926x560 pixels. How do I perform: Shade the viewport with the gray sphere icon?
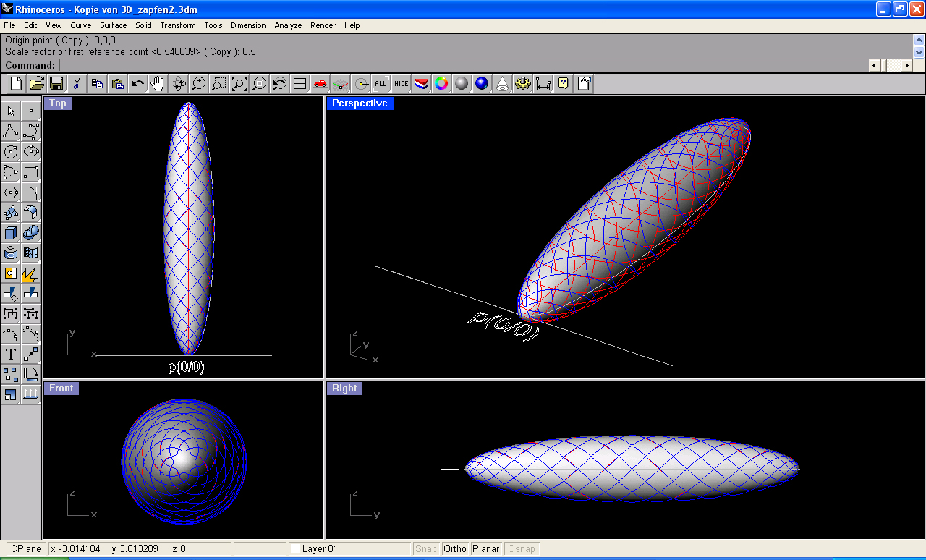(462, 84)
